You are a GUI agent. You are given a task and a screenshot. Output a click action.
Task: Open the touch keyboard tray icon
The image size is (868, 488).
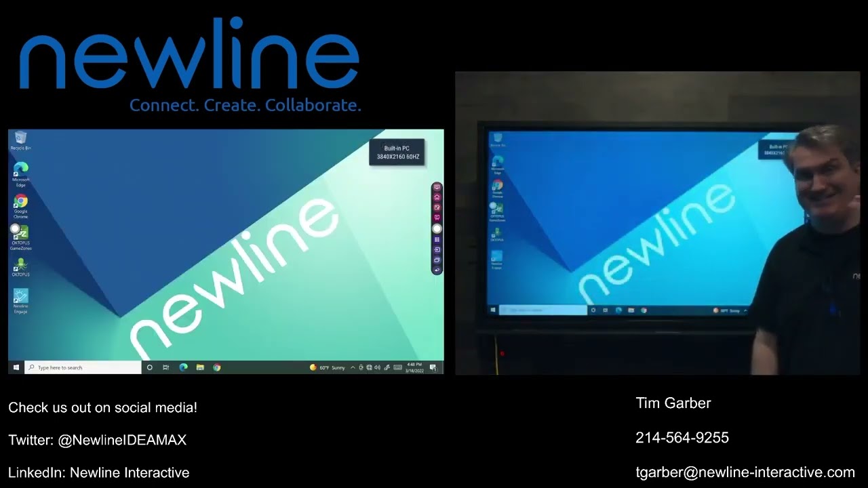[397, 367]
